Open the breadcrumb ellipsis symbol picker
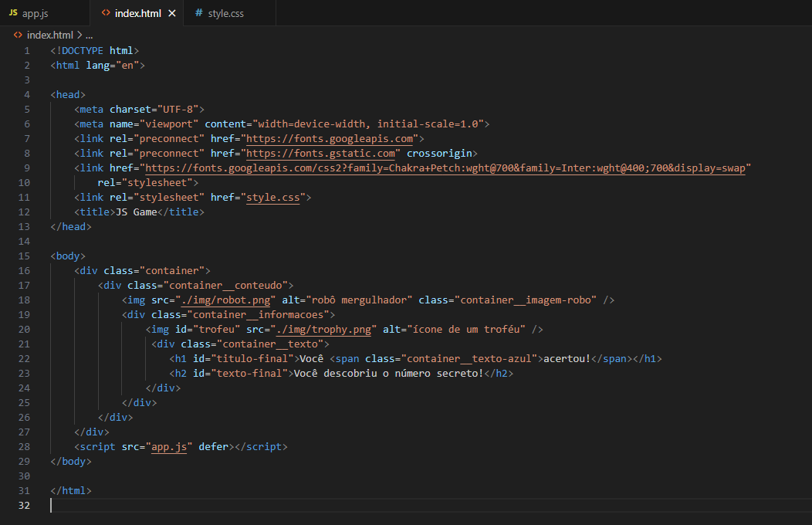 coord(89,36)
